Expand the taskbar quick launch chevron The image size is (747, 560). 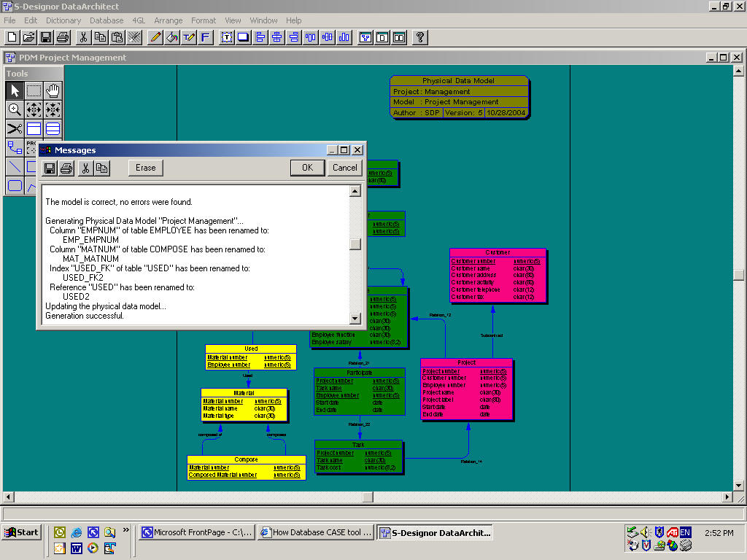click(x=125, y=530)
